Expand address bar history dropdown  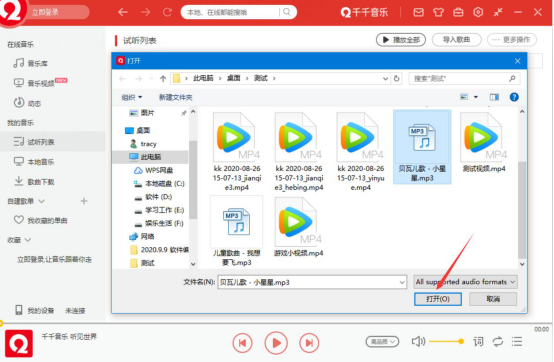[385, 78]
